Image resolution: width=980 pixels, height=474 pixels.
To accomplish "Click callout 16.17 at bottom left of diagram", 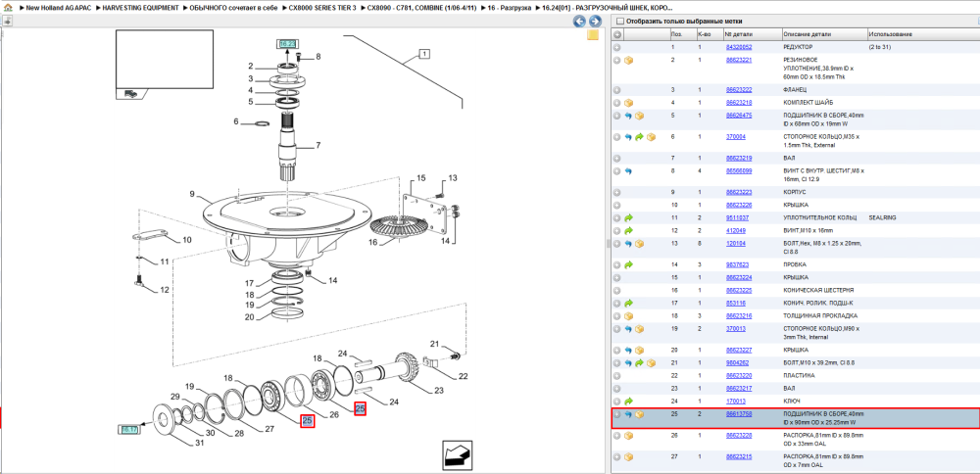I will [x=128, y=429].
